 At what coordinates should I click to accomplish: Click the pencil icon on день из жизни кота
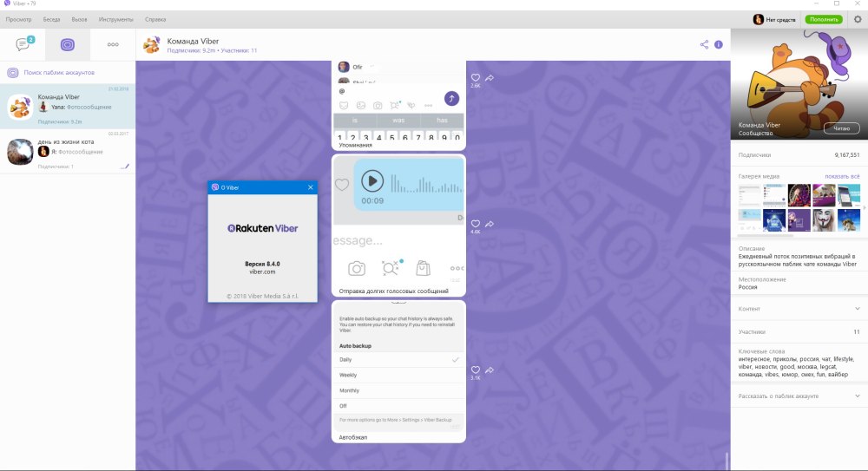point(125,166)
